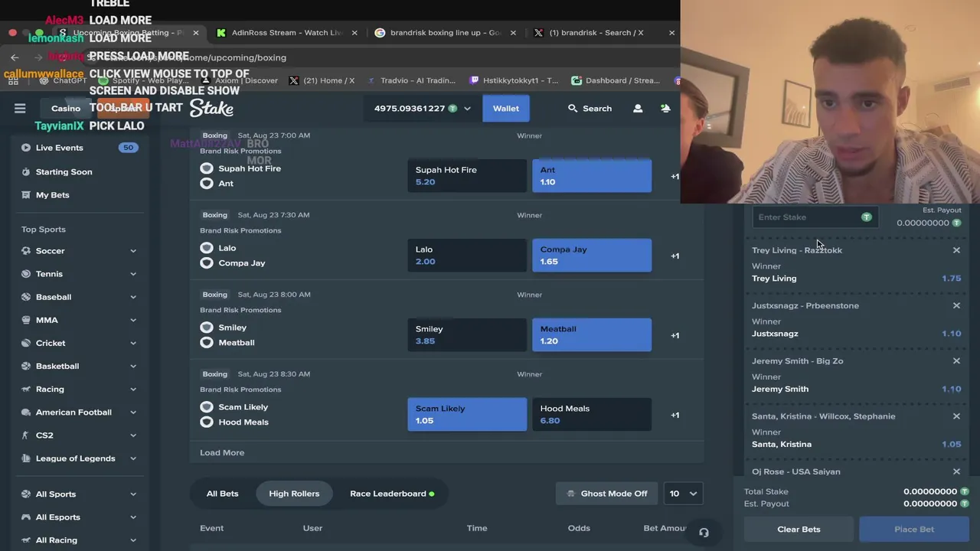
Task: Open live support headset icon
Action: 704,533
